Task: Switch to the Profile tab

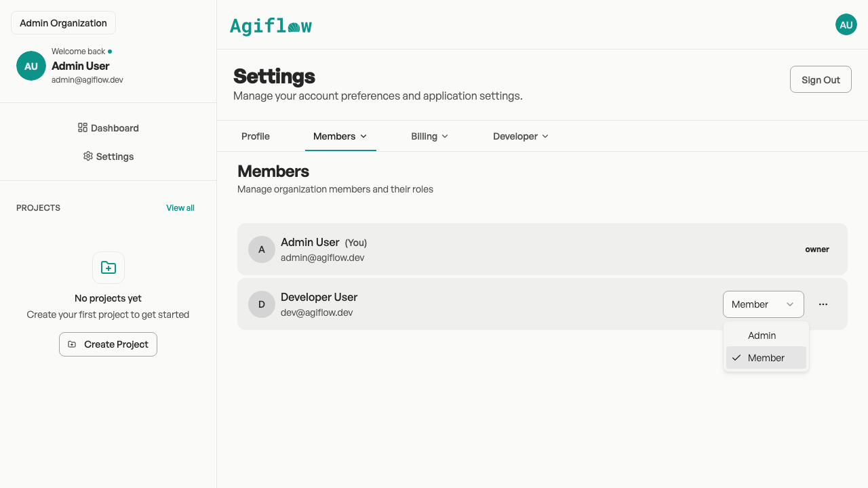Action: pos(256,136)
